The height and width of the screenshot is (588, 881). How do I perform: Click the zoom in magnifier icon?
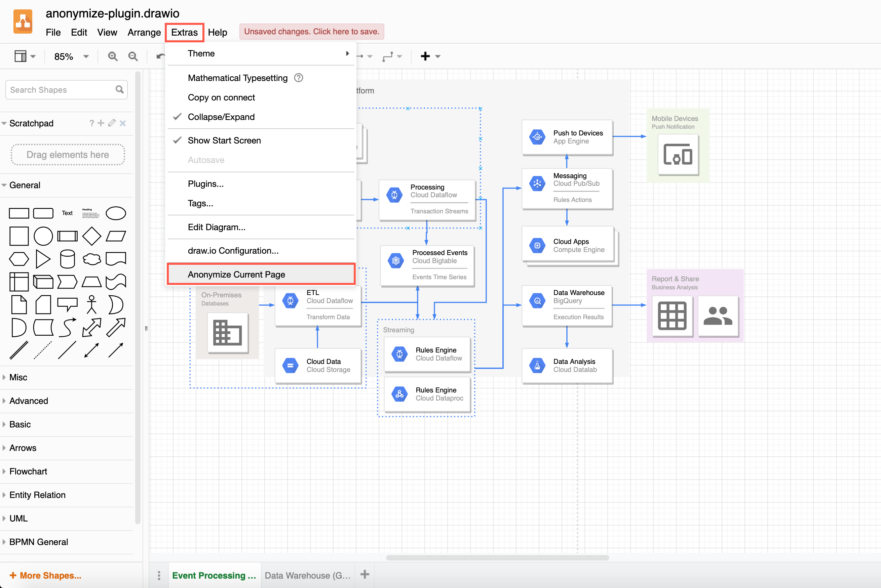[113, 56]
